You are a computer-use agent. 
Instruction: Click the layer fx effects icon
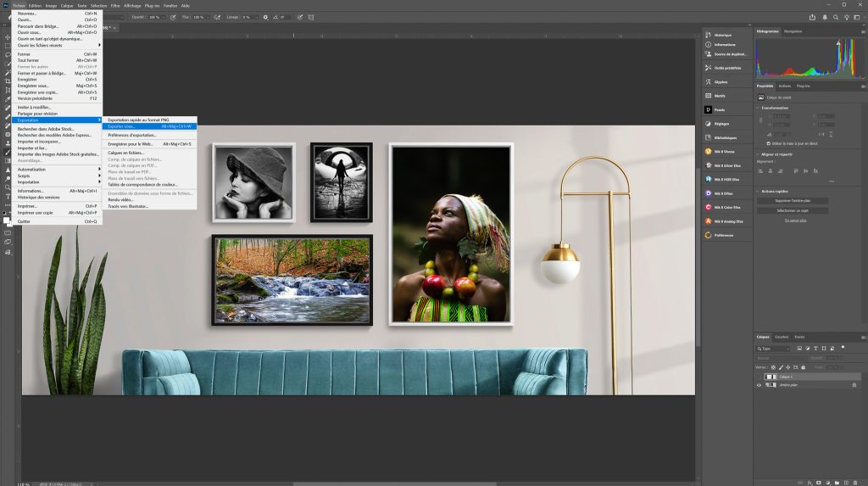(810, 483)
